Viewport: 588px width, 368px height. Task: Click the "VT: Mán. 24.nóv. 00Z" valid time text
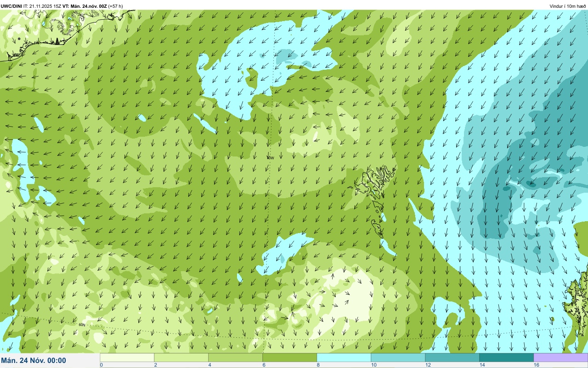point(85,6)
